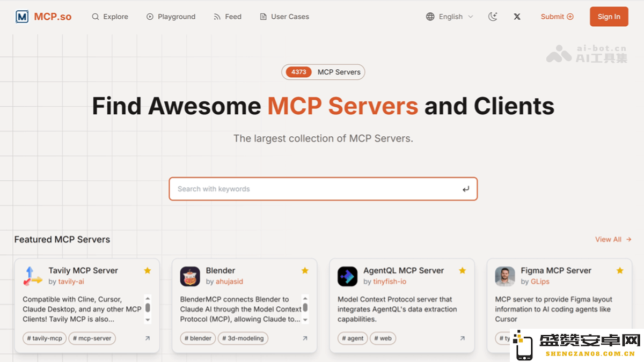Screen dimensions: 644x362
Task: Star the AgentQL MCP Server card
Action: click(x=462, y=271)
